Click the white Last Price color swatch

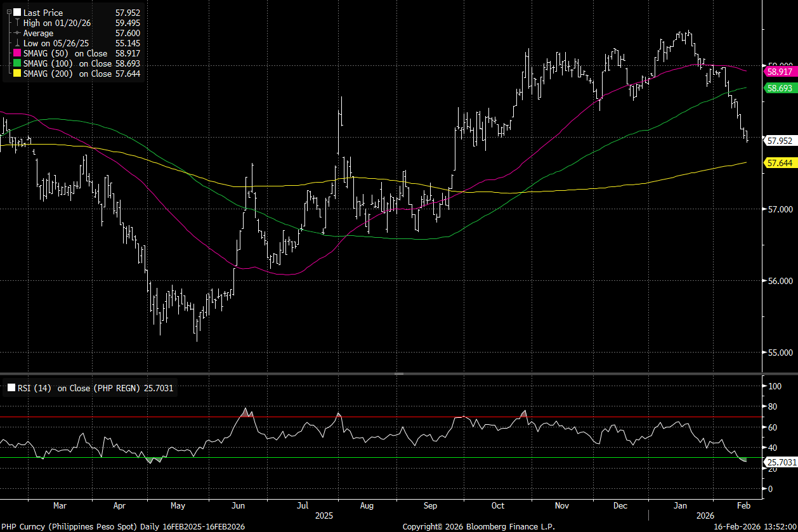(17, 12)
